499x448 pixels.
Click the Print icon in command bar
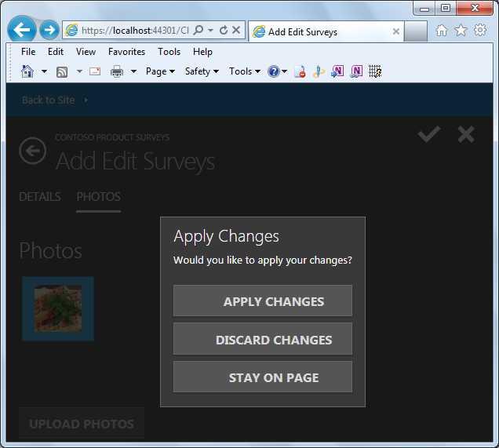tap(117, 71)
